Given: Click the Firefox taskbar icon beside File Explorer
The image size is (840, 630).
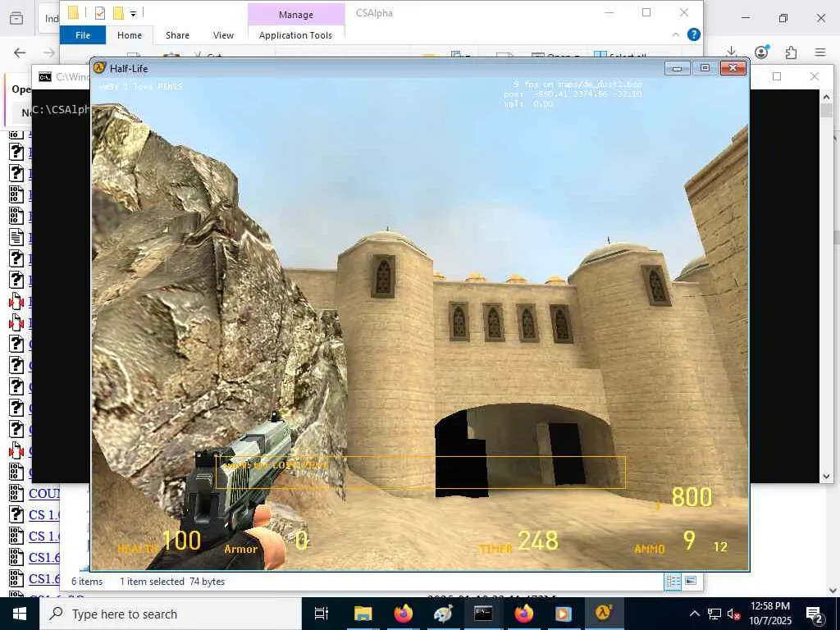Looking at the screenshot, I should tap(403, 614).
